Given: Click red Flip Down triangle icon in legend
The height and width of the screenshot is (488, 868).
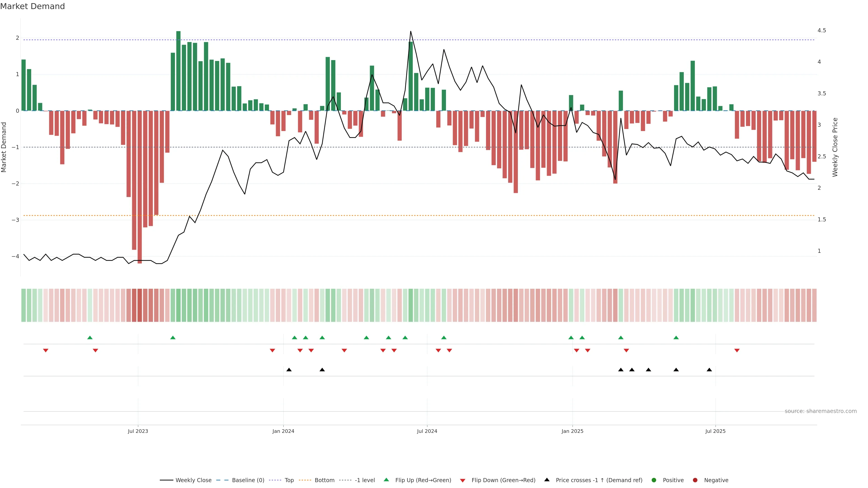Looking at the screenshot, I should [463, 480].
